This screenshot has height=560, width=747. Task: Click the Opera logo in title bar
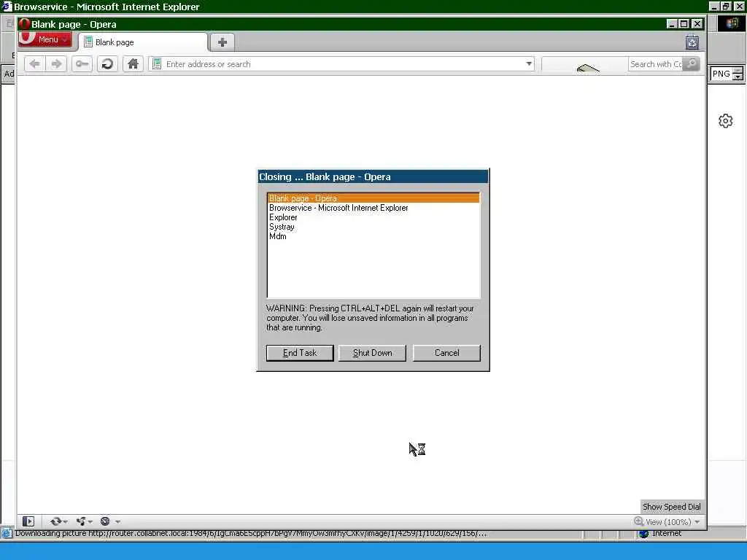click(24, 24)
